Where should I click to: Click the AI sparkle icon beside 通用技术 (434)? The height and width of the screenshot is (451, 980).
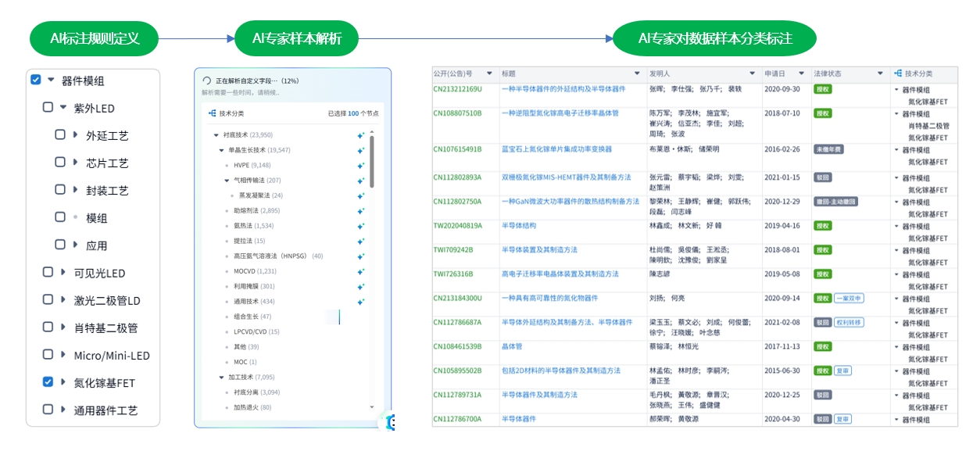[360, 302]
